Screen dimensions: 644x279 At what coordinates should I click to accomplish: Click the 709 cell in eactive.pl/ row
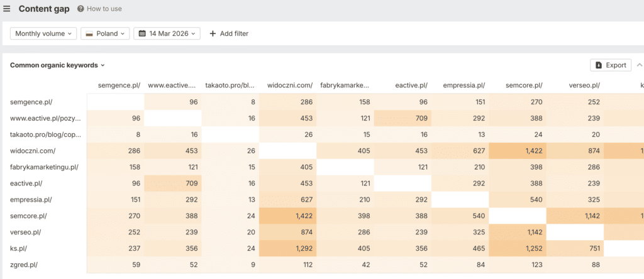point(173,183)
